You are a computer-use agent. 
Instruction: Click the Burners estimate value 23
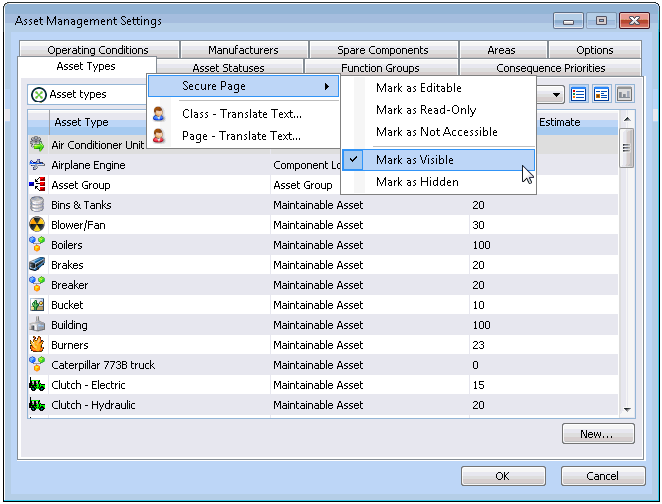[x=478, y=345]
